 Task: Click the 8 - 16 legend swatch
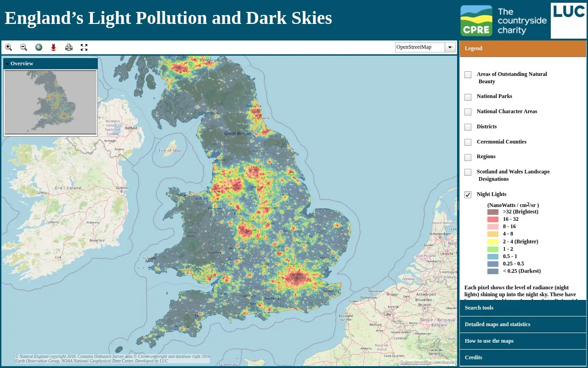tap(493, 227)
